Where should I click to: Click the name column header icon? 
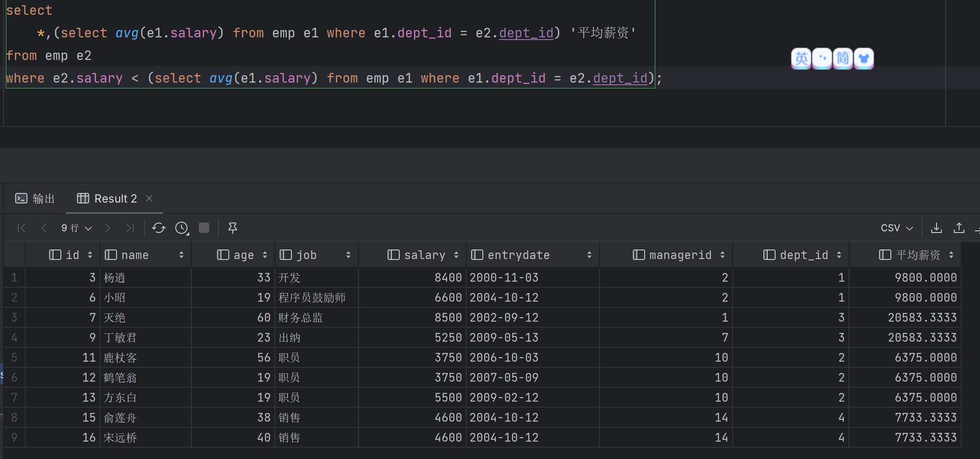click(111, 255)
